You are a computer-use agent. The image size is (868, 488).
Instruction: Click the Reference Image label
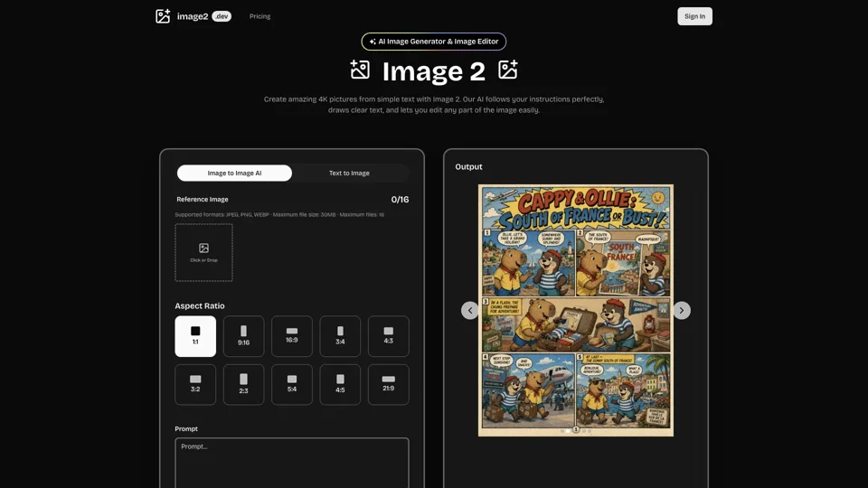[202, 199]
